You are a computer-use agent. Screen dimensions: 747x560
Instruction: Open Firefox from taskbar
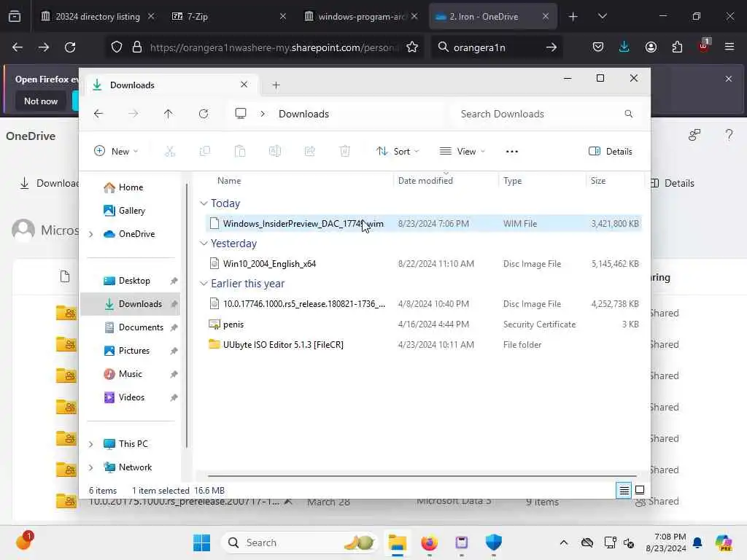click(x=429, y=542)
